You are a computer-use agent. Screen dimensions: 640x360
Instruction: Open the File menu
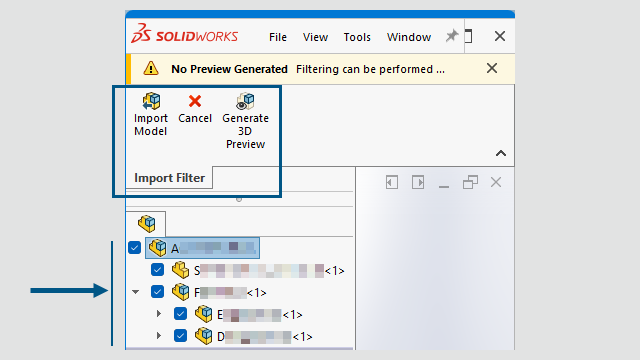tap(278, 37)
